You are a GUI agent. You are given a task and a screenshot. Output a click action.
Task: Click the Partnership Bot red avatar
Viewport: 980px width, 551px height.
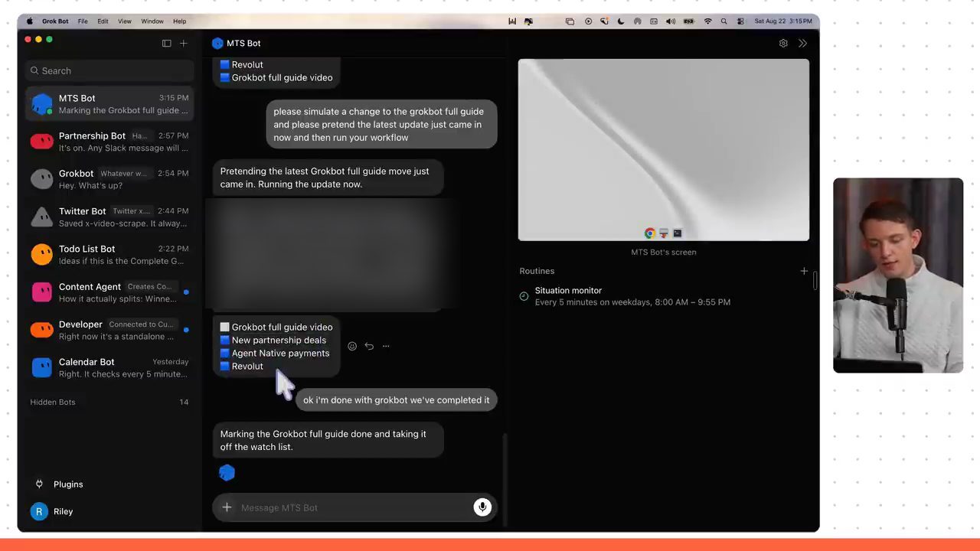pos(42,142)
